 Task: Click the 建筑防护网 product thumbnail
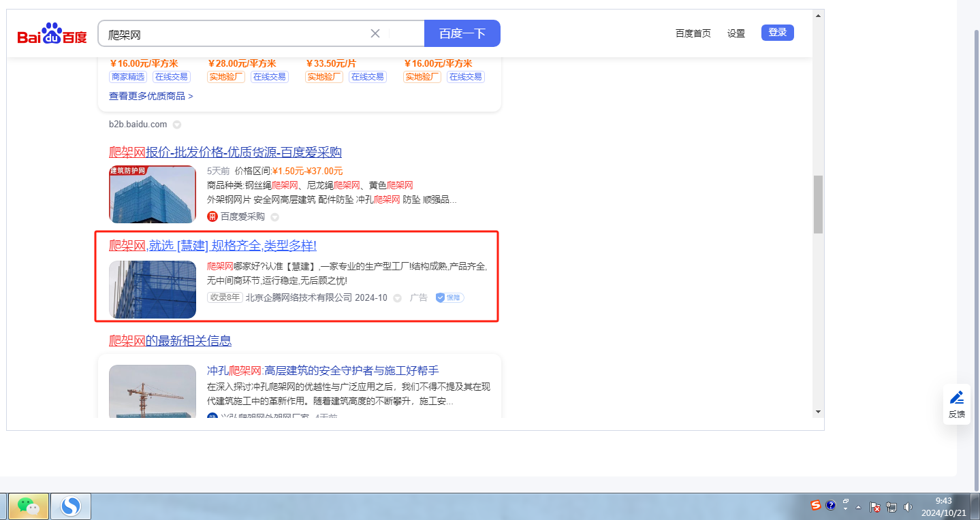point(152,194)
